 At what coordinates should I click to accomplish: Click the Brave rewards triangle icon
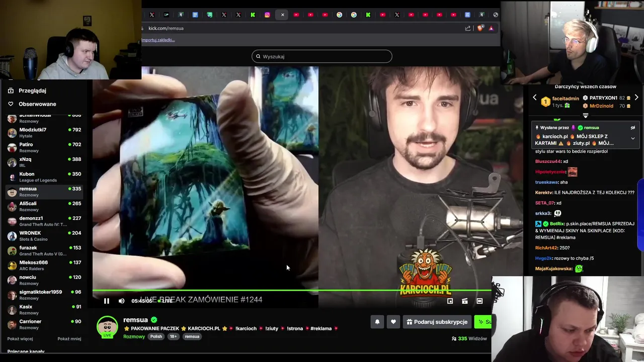pyautogui.click(x=491, y=28)
